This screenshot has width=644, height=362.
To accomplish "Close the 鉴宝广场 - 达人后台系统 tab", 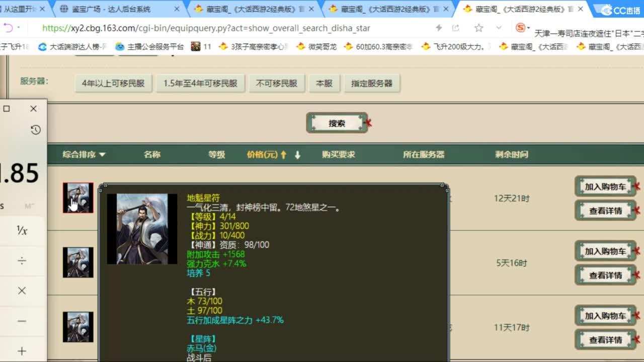I will 177,9.
